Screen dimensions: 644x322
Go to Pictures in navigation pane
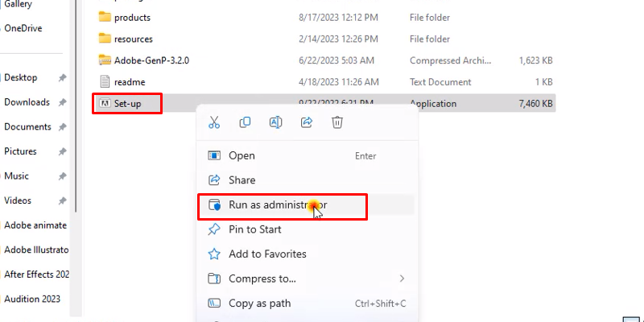pos(20,151)
